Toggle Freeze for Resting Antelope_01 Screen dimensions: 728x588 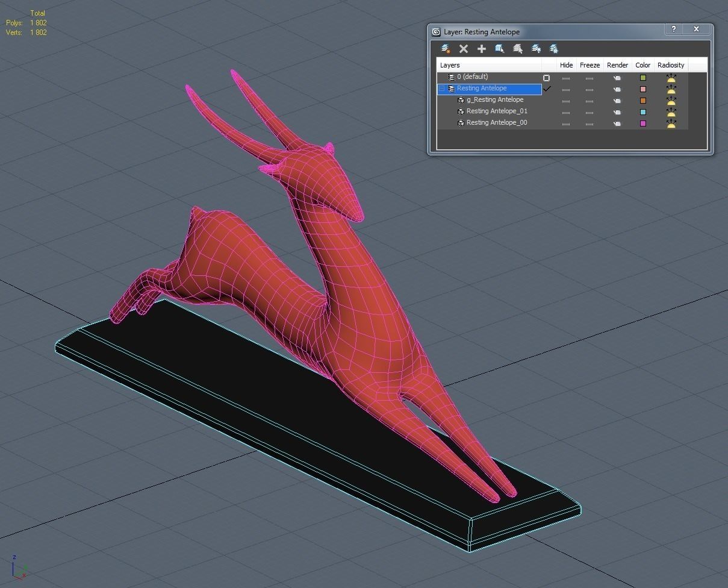click(x=590, y=113)
